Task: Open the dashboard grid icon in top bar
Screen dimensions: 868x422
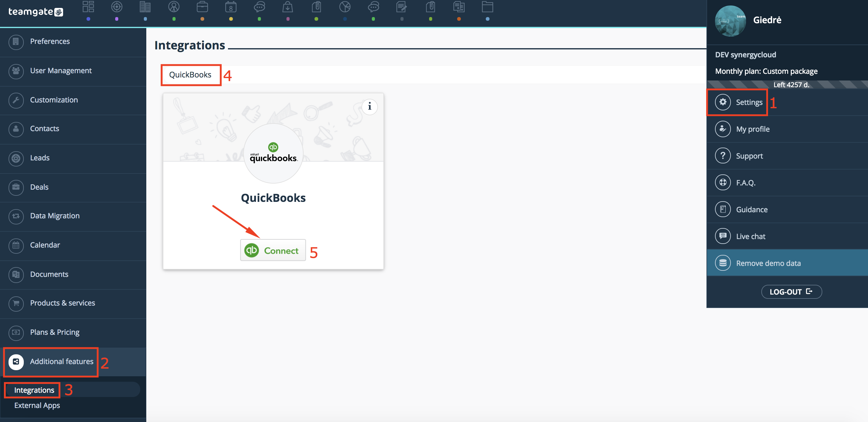Action: [x=88, y=7]
